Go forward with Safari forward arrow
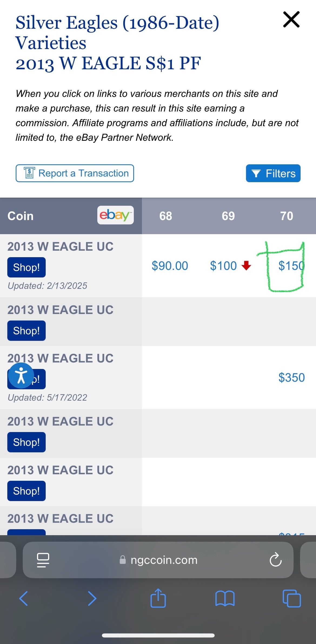This screenshot has height=644, width=316. [92, 598]
